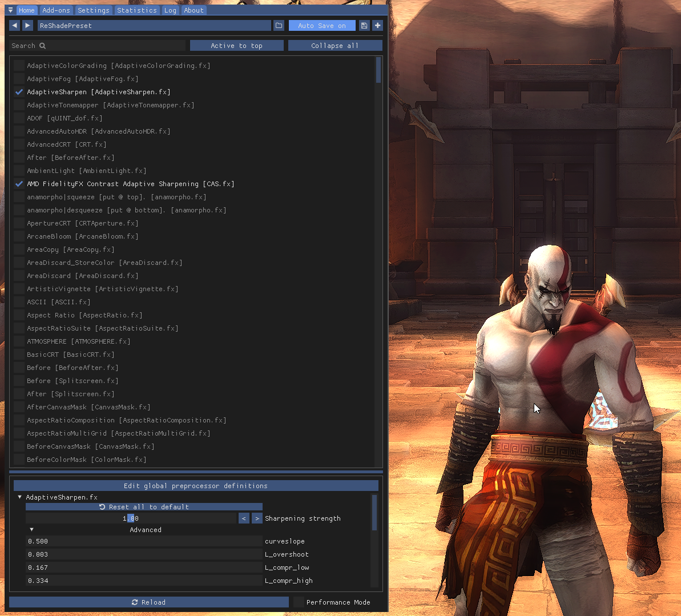
Task: Enable AmbientLight effect checkbox
Action: pos(19,171)
